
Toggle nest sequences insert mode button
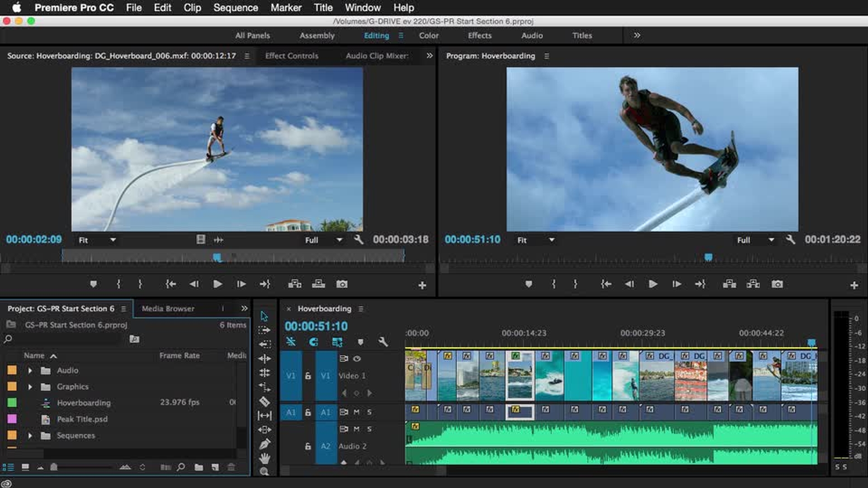click(291, 342)
